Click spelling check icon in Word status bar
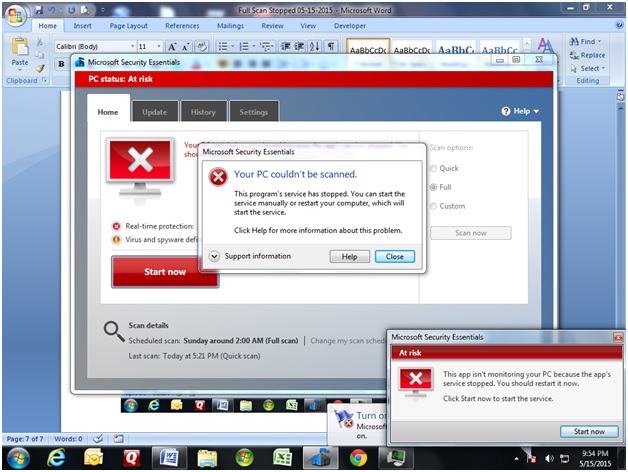 pos(98,439)
